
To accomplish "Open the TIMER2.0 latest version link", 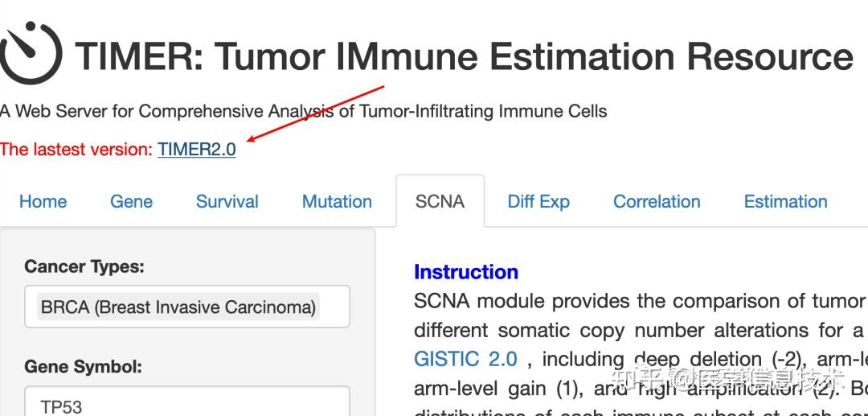I will point(197,150).
